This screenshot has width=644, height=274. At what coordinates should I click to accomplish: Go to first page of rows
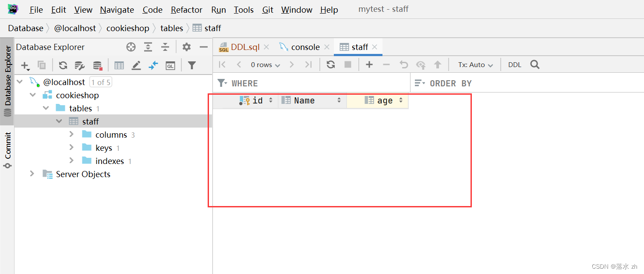pos(222,64)
